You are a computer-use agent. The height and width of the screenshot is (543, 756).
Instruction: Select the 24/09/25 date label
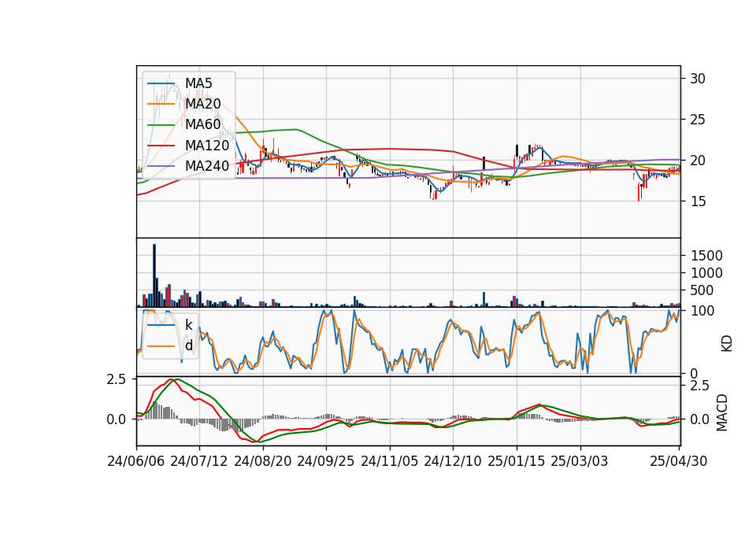pos(325,461)
